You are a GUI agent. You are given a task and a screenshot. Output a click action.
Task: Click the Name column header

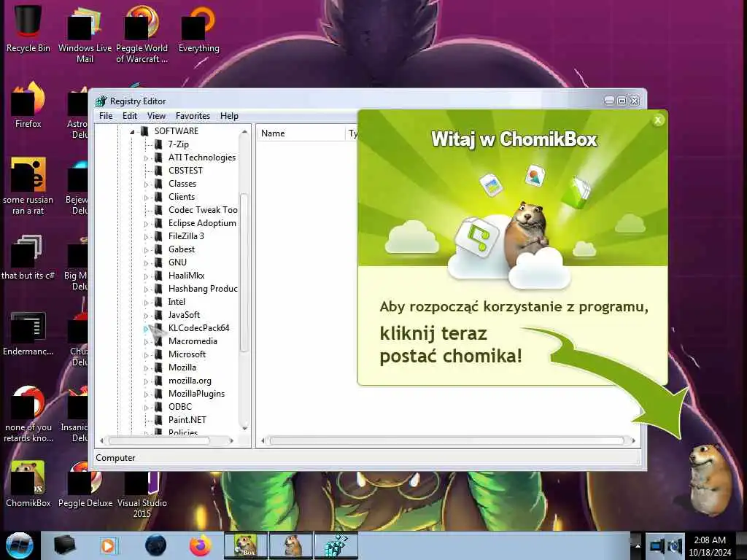(x=301, y=133)
